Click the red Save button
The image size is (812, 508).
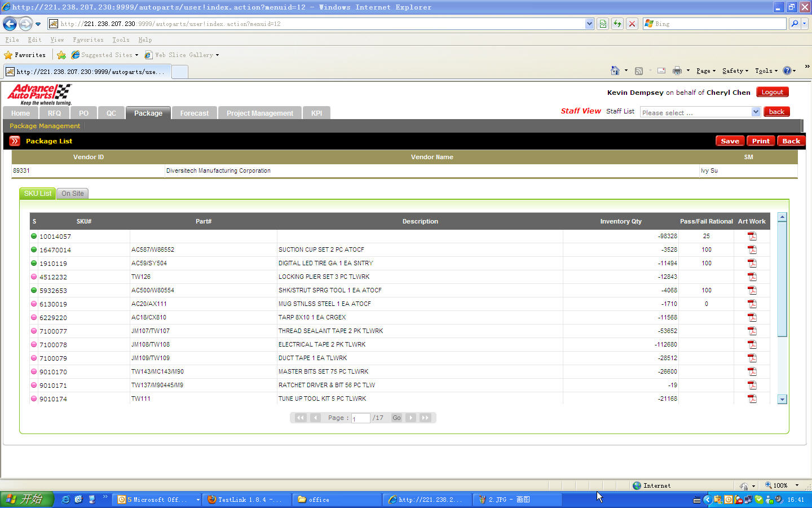point(730,141)
